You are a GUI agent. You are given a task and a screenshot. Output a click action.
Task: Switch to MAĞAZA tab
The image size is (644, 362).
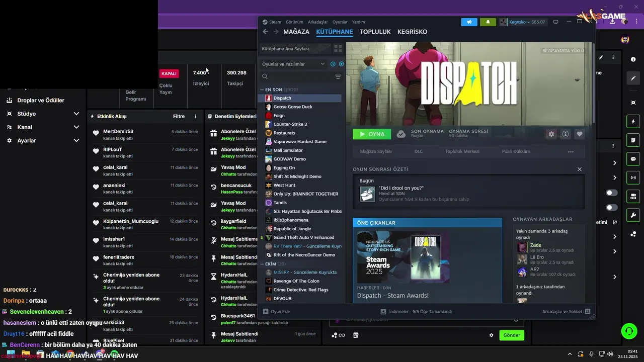tap(296, 32)
